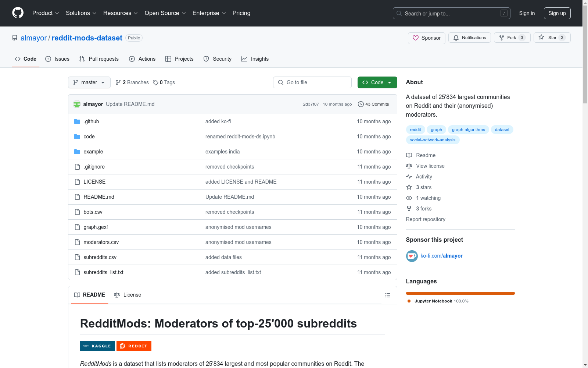Switch to the Security tab

pyautogui.click(x=218, y=59)
